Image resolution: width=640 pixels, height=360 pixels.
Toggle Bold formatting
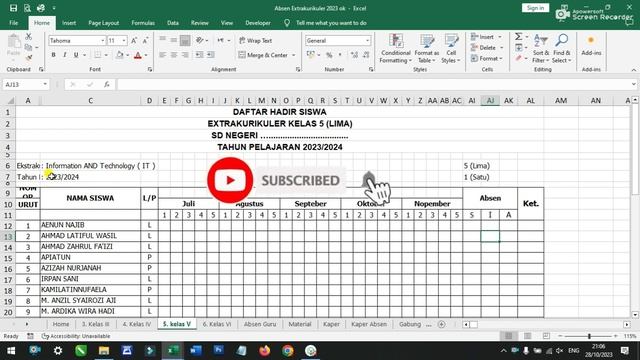pyautogui.click(x=53, y=55)
